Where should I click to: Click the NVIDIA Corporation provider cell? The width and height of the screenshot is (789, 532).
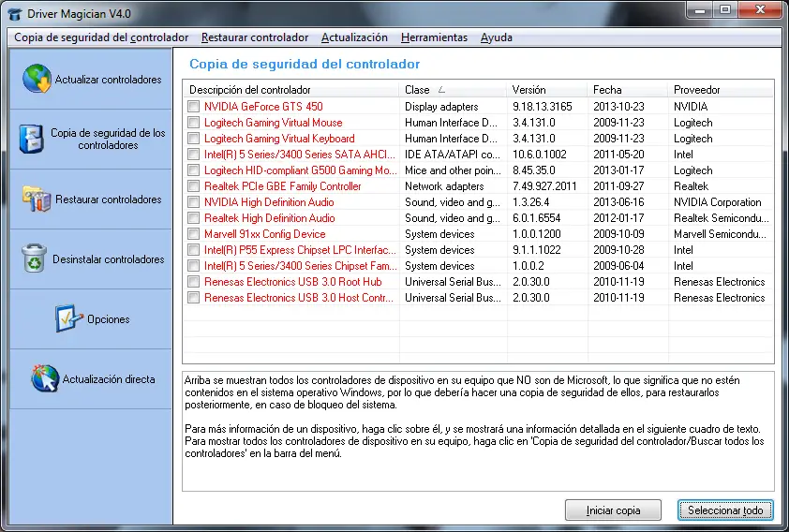(717, 202)
